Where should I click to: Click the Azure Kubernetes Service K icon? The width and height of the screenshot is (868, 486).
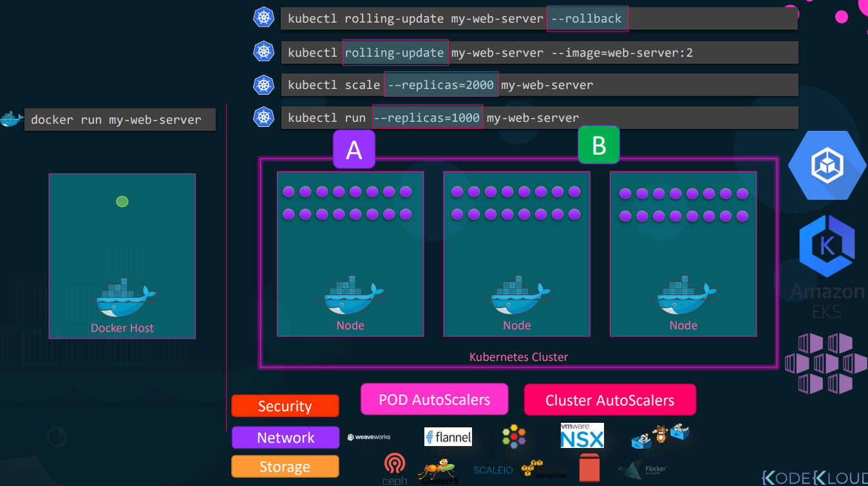point(827,246)
